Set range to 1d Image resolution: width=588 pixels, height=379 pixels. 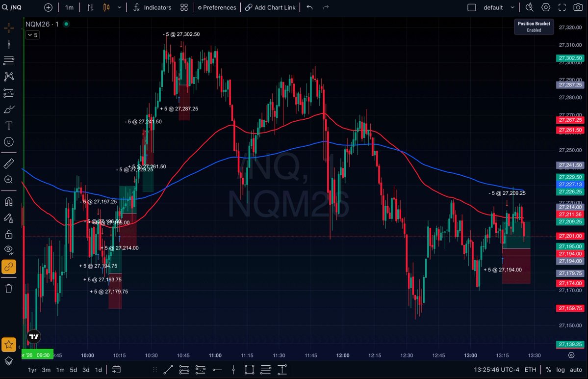pos(99,370)
